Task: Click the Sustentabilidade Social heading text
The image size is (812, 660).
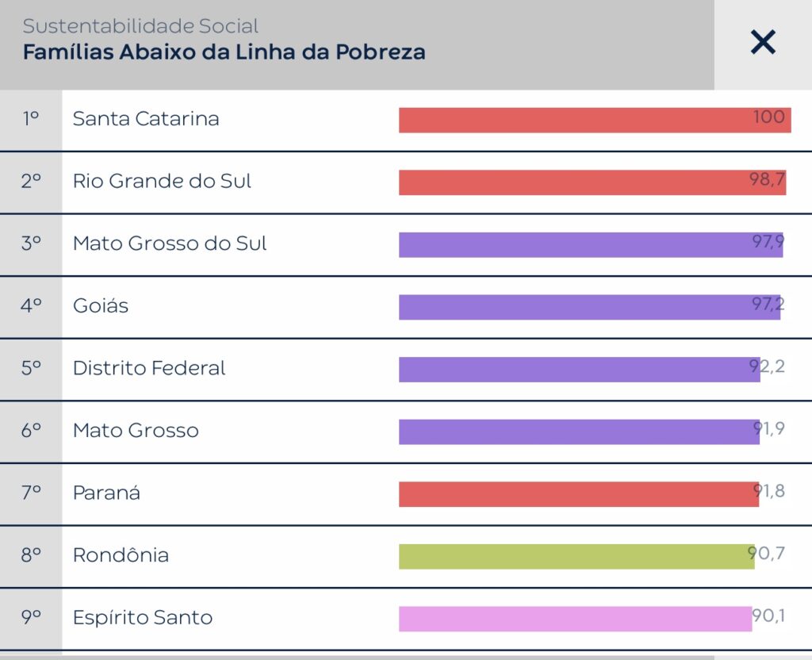Action: pyautogui.click(x=141, y=27)
